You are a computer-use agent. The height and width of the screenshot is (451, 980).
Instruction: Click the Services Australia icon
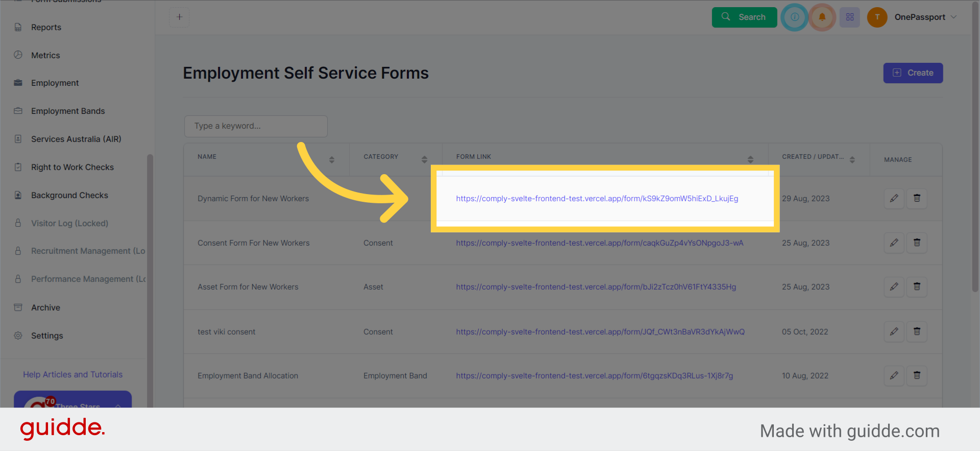click(18, 139)
